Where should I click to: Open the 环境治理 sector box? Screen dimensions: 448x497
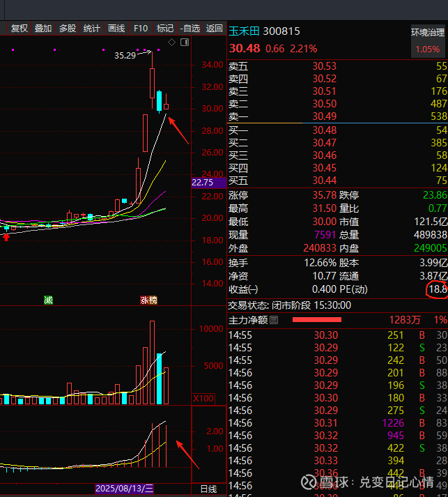(428, 41)
